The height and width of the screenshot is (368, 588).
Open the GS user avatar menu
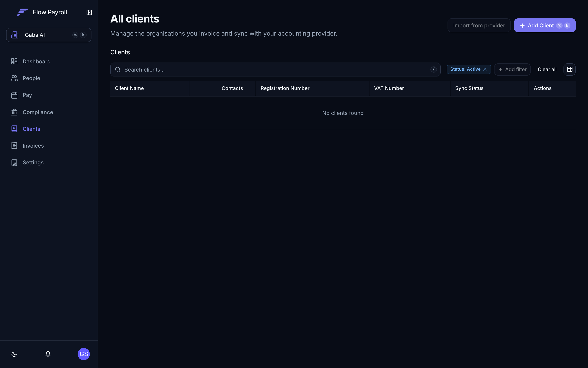click(x=84, y=354)
